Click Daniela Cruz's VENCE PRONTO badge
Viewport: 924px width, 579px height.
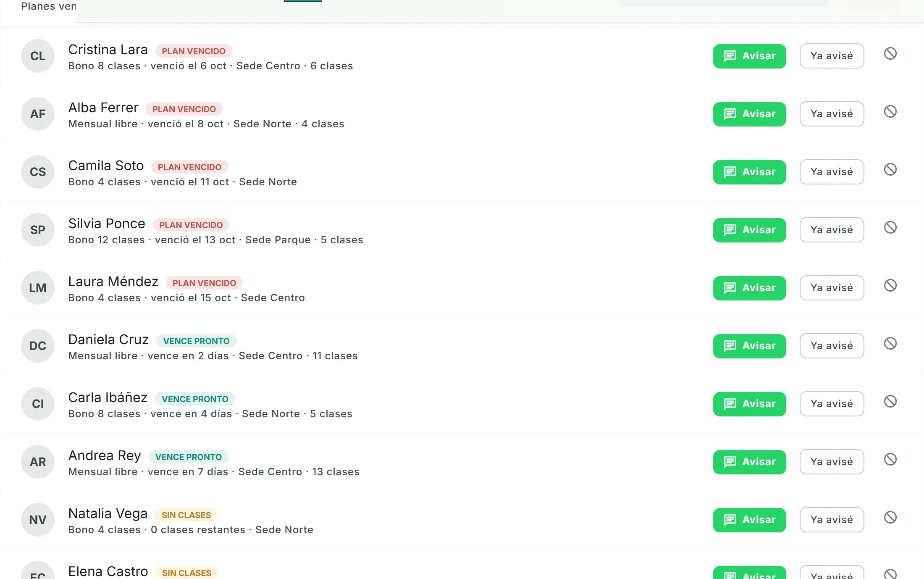[x=196, y=341]
